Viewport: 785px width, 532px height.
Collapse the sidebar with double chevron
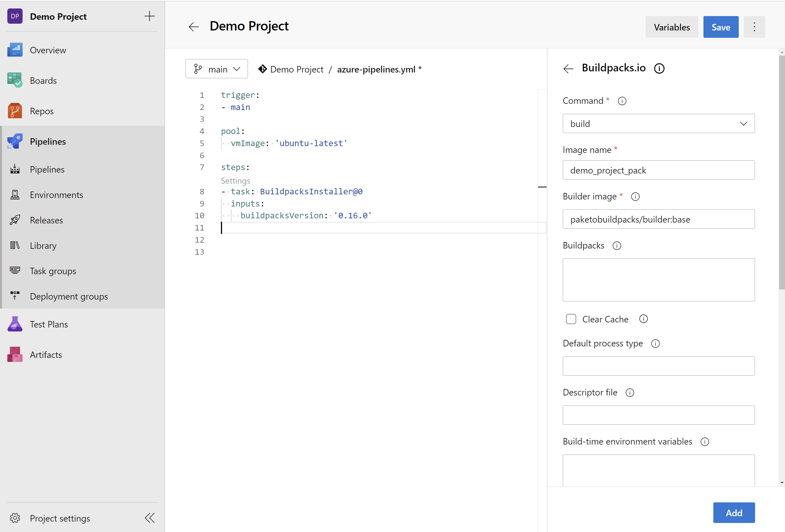tap(150, 518)
